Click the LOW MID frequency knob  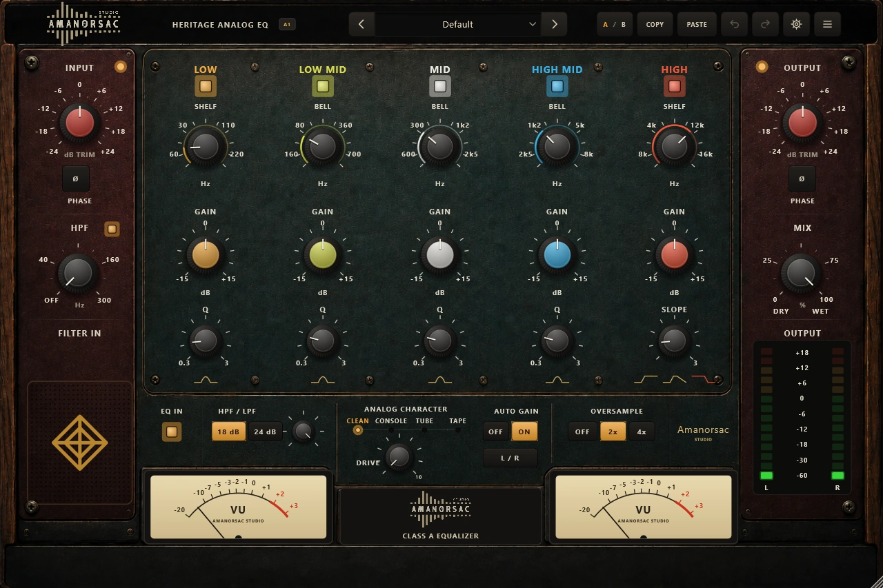(x=323, y=145)
